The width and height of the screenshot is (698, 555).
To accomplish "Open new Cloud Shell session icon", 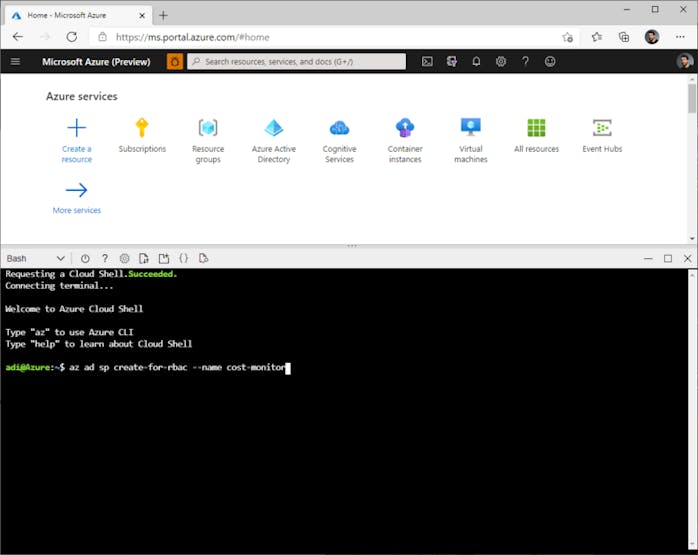I will 164,259.
